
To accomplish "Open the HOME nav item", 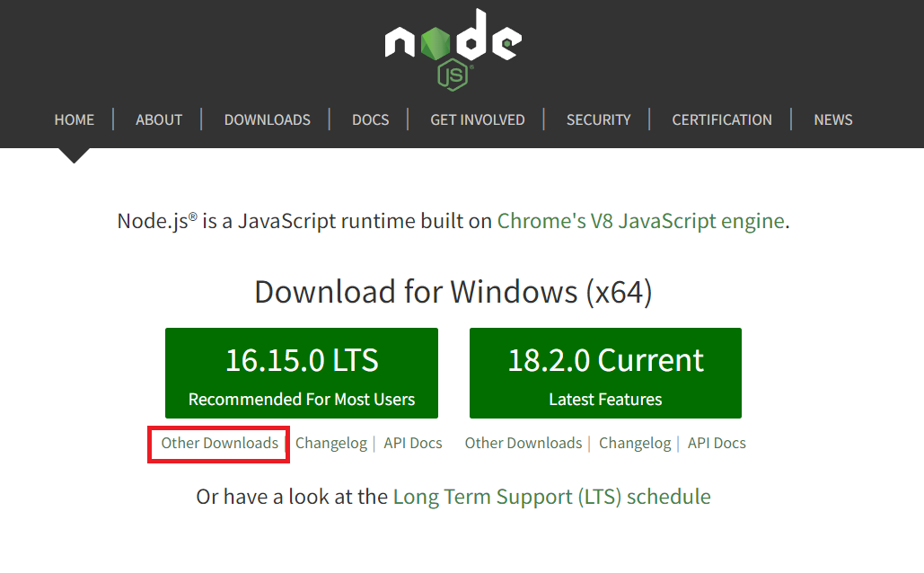I will click(75, 119).
